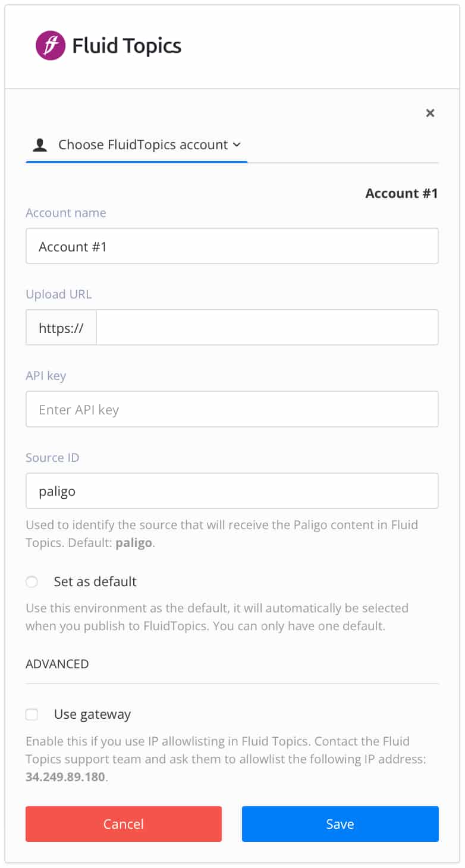Viewport: 465px width, 868px height.
Task: Save the FluidTopics account settings
Action: pos(340,824)
